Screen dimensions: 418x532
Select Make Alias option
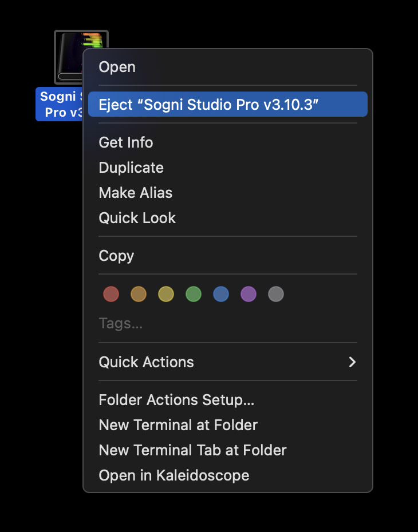[x=136, y=193]
